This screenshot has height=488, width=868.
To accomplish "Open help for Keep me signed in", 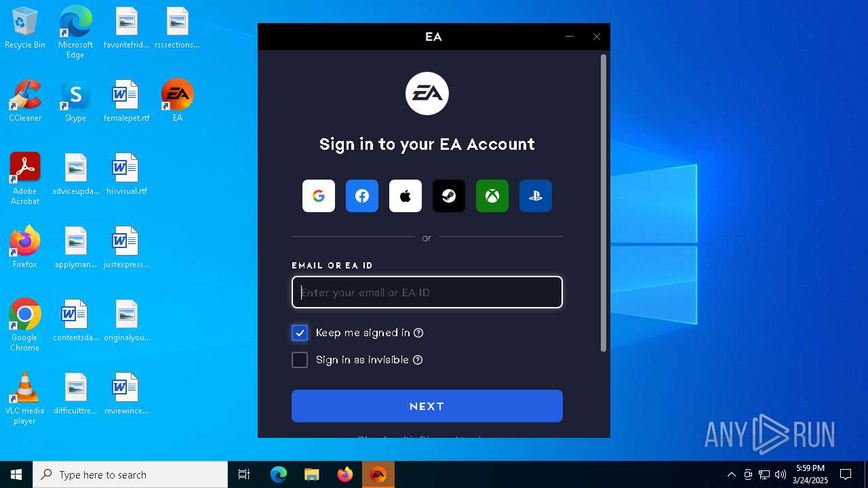I will pos(418,333).
